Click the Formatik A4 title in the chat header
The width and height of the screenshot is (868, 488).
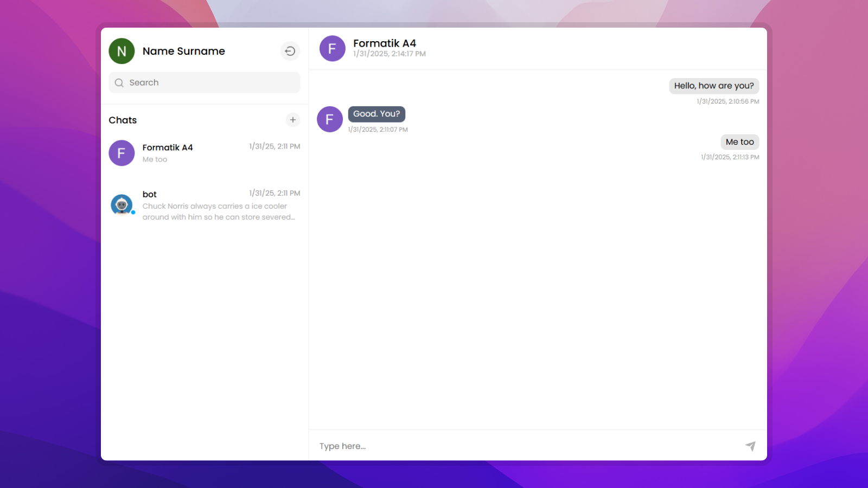pos(385,43)
